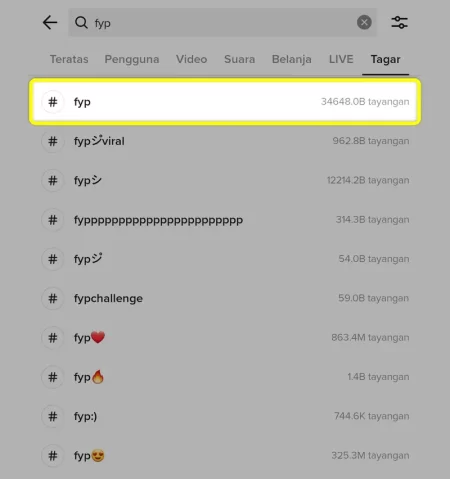Open the fyp heart-eyes emoji hashtag
450x479 pixels.
point(225,456)
